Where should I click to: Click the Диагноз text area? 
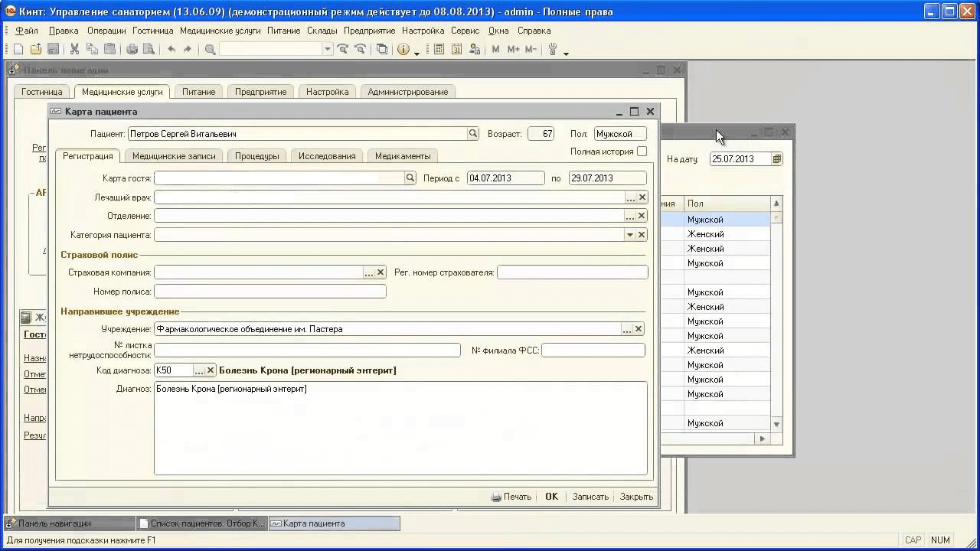(400, 429)
